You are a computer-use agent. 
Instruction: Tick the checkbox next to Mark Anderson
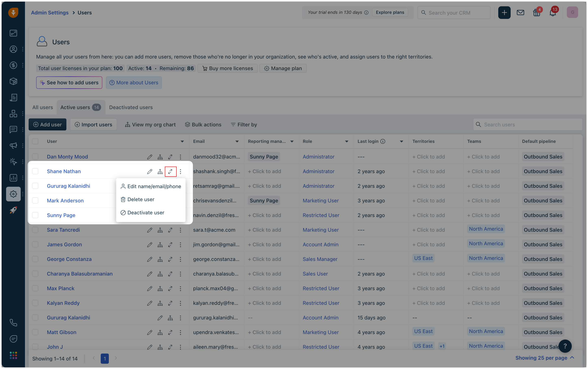point(35,201)
